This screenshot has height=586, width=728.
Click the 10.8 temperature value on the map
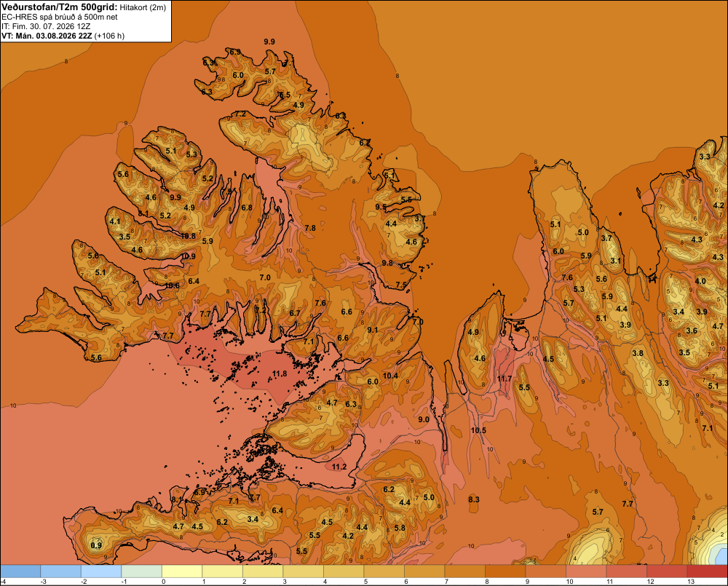(188, 236)
